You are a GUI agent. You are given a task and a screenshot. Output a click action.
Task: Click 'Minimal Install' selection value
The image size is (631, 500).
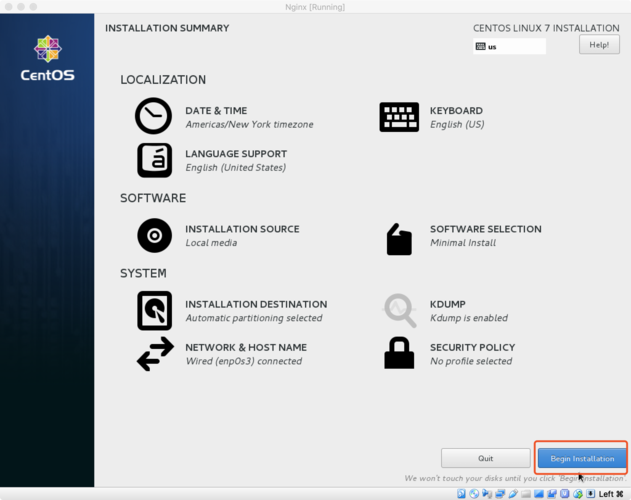[x=463, y=243]
